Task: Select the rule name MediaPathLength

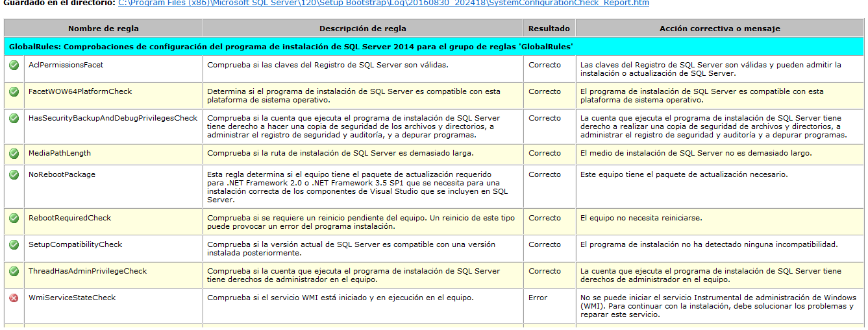Action: click(x=60, y=153)
